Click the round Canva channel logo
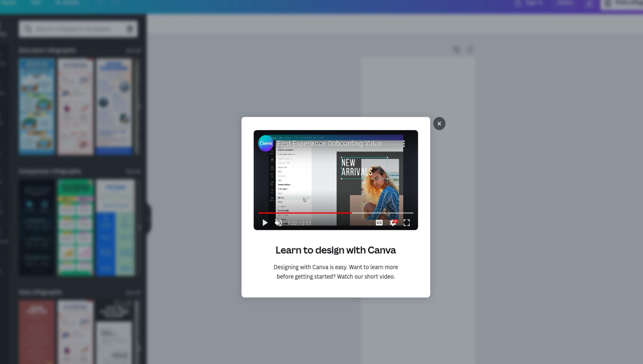The height and width of the screenshot is (364, 643). tap(266, 143)
